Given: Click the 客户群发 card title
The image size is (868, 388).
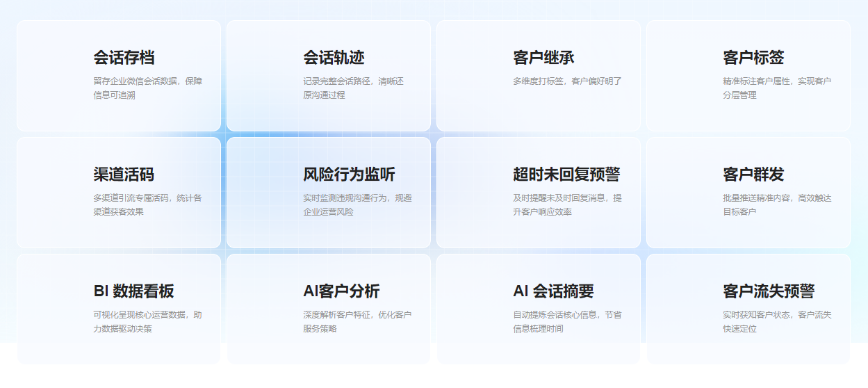Looking at the screenshot, I should 753,175.
